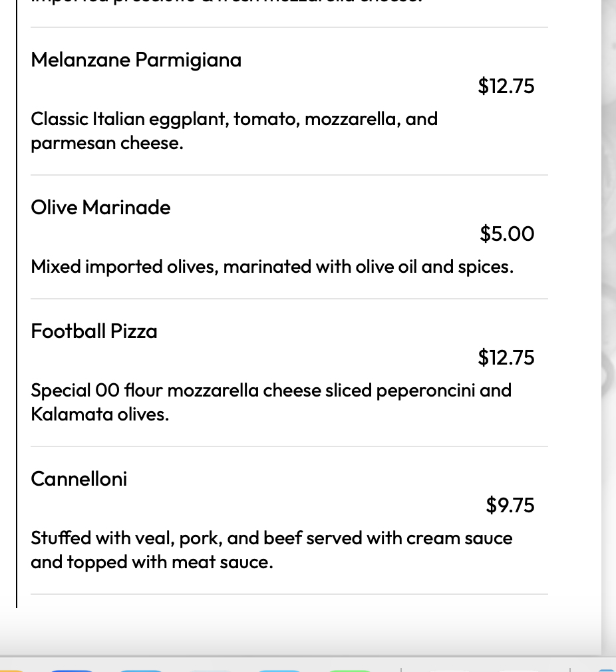This screenshot has width=616, height=672.
Task: Click the Football Pizza 00 flour description
Action: tap(271, 390)
